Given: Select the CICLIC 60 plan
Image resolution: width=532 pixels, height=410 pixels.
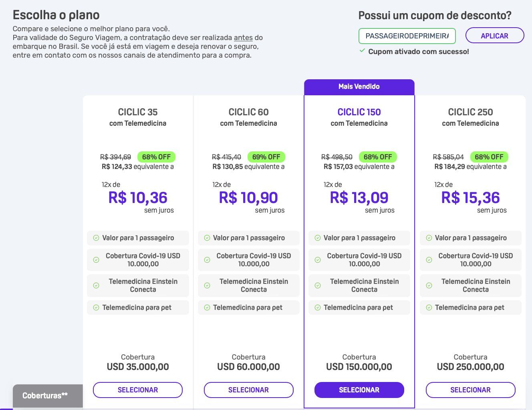Looking at the screenshot, I should (x=248, y=390).
